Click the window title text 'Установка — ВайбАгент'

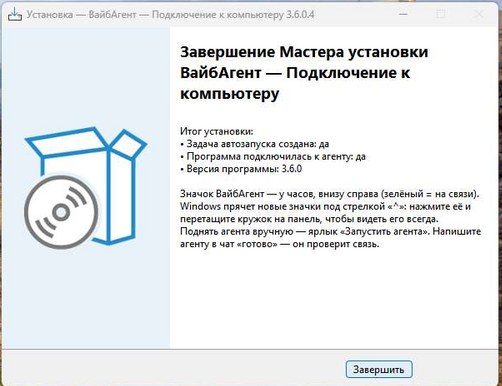[x=82, y=15]
